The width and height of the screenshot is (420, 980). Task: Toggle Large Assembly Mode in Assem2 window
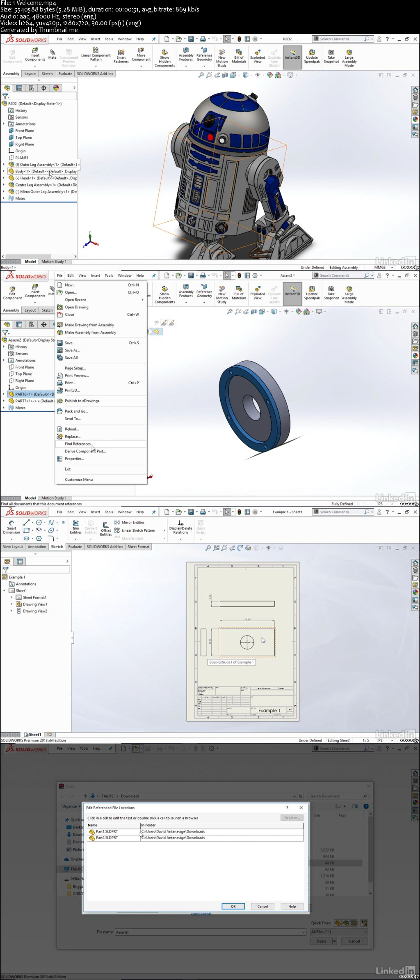[349, 295]
